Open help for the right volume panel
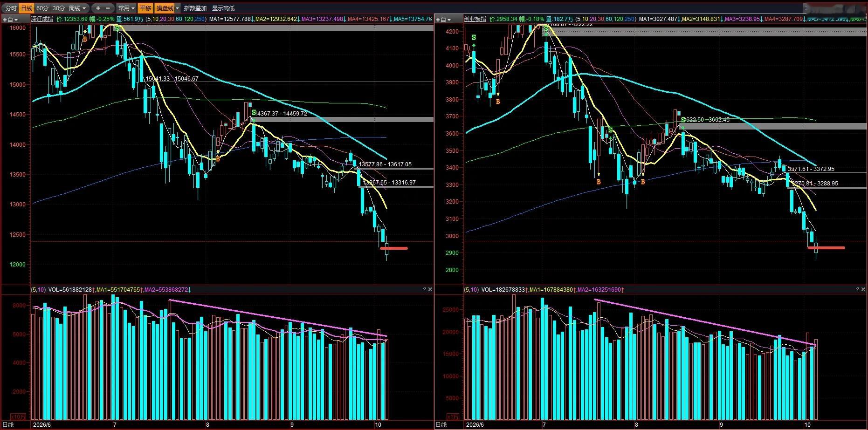 (857, 289)
